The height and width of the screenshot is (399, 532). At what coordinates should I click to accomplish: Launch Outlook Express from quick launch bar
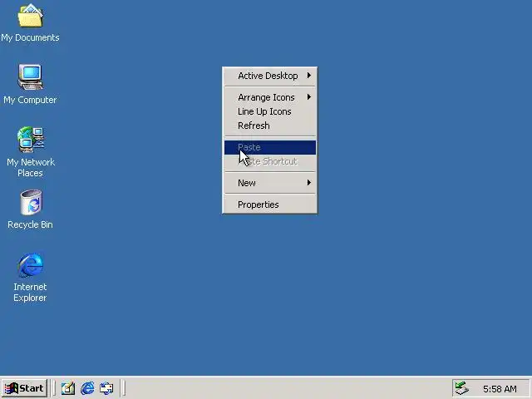coord(106,388)
